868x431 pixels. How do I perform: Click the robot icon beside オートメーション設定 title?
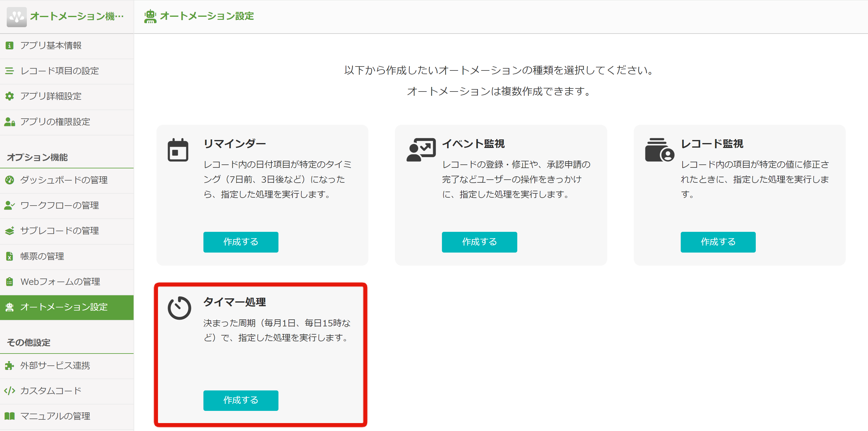[x=150, y=16]
